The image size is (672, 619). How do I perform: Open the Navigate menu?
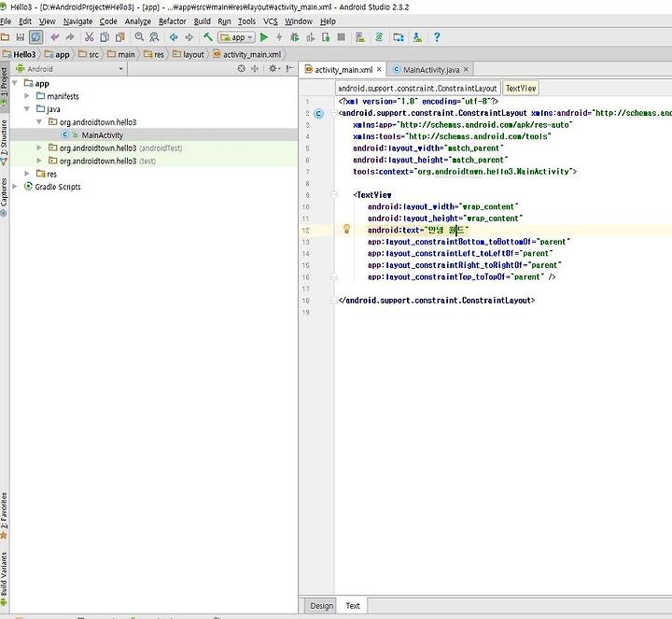click(x=77, y=21)
